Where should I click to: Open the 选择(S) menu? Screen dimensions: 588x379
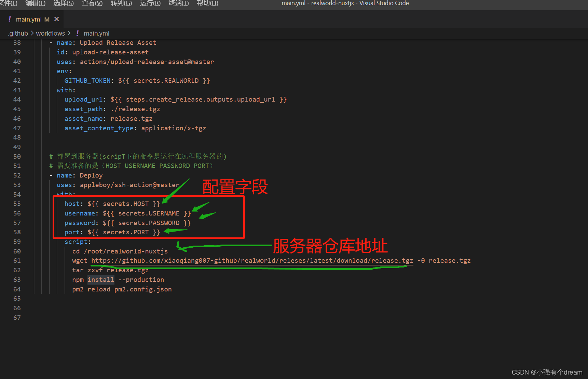64,3
